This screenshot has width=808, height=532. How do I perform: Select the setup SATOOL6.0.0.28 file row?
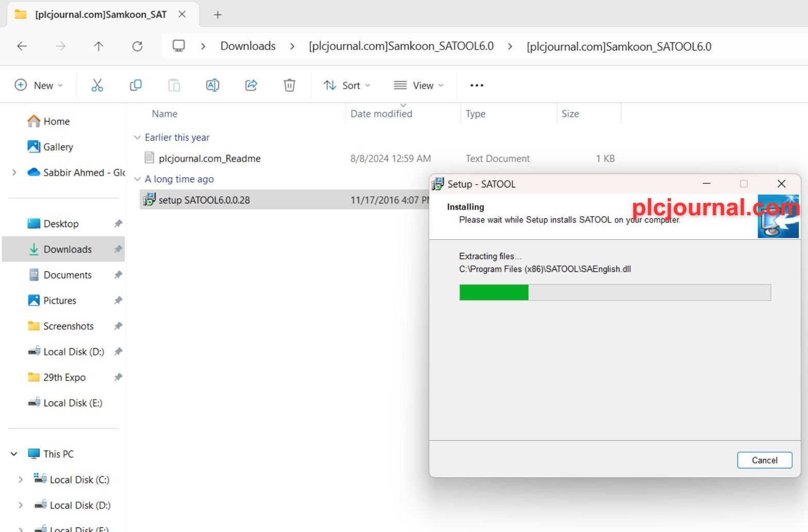[284, 200]
